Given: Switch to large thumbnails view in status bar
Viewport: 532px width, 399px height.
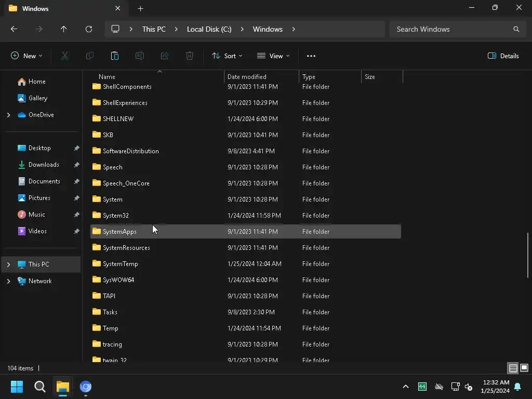Looking at the screenshot, I should (x=524, y=368).
